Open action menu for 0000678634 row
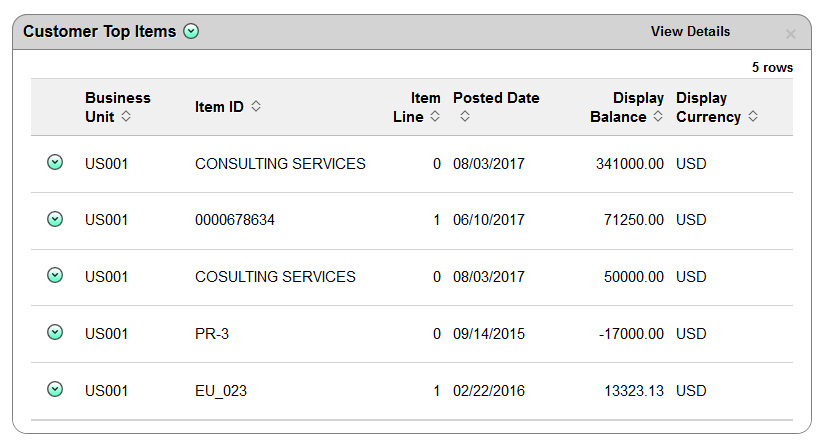 click(x=55, y=219)
